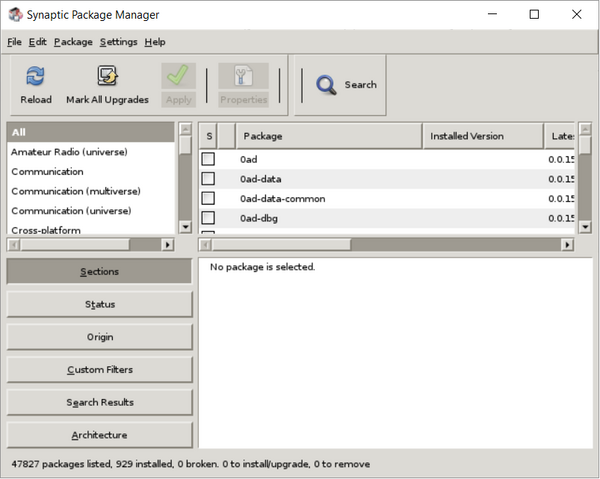Open the Settings menu
This screenshot has height=479, width=600.
coord(118,42)
